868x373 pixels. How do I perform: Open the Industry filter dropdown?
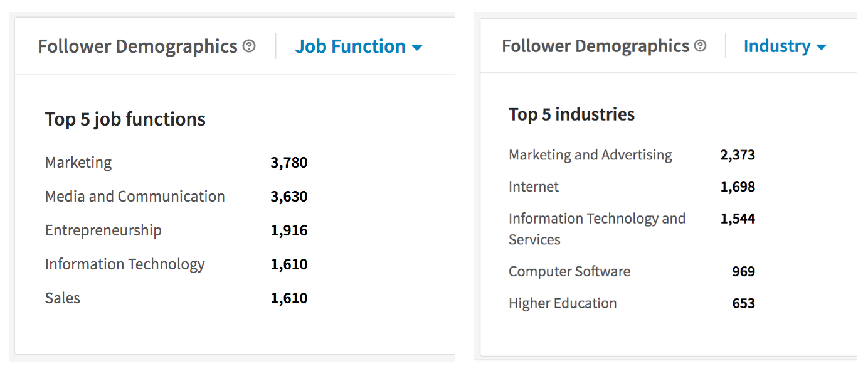(x=785, y=45)
